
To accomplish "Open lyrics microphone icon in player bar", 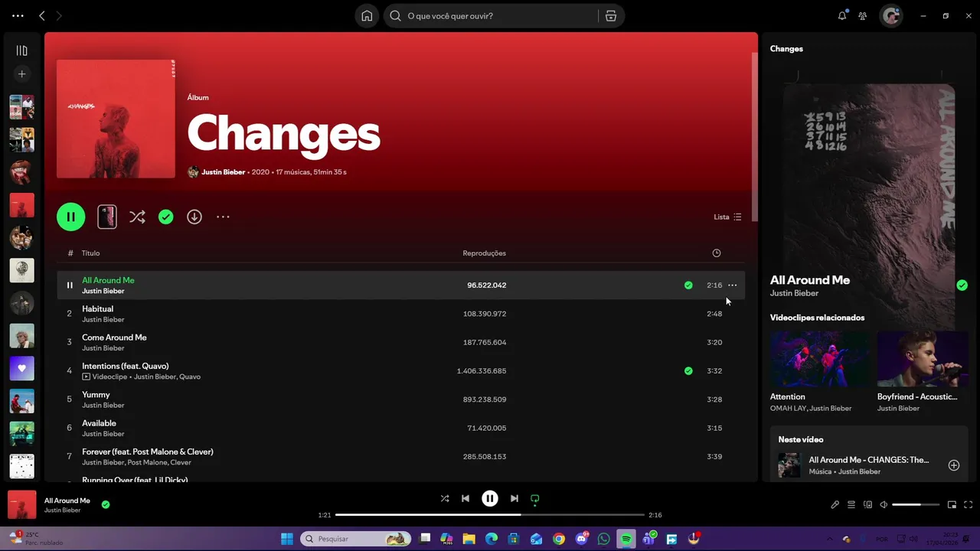I will point(835,505).
